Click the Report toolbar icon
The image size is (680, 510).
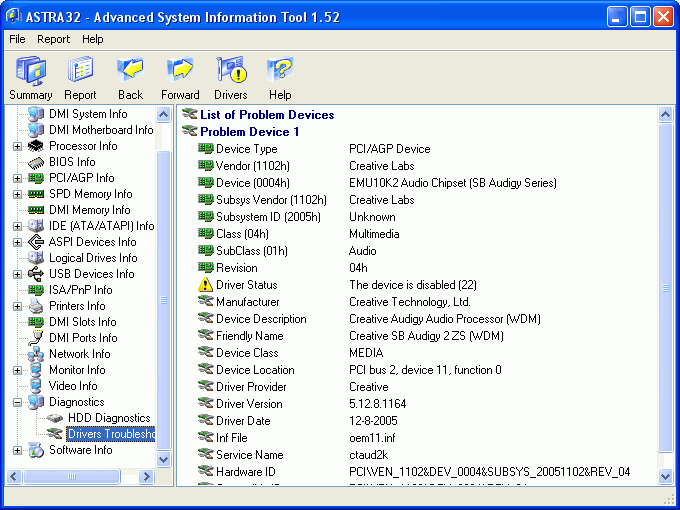[80, 69]
